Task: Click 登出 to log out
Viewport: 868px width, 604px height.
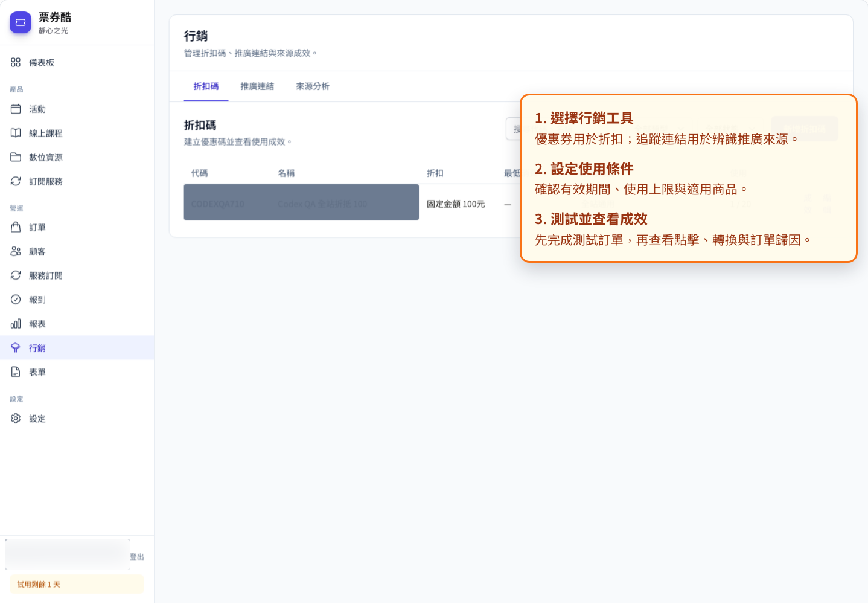Action: click(137, 557)
